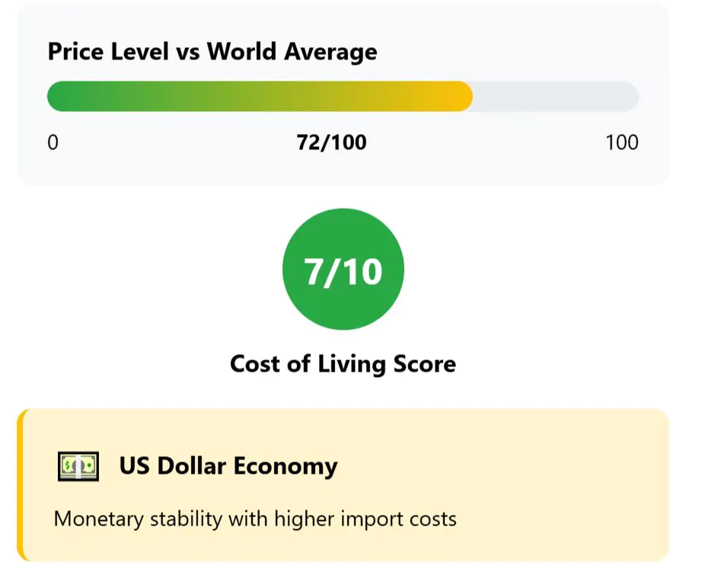Image resolution: width=702 pixels, height=588 pixels.
Task: Click the number 7 inside the green circle
Action: point(314,271)
